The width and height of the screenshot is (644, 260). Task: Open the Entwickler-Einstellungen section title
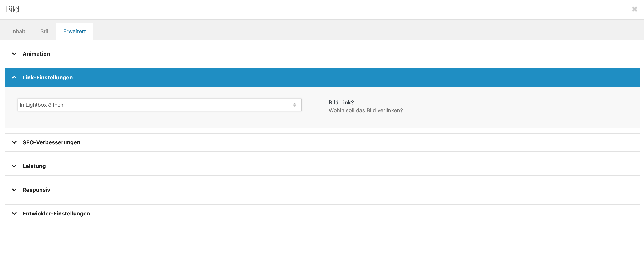click(x=56, y=214)
